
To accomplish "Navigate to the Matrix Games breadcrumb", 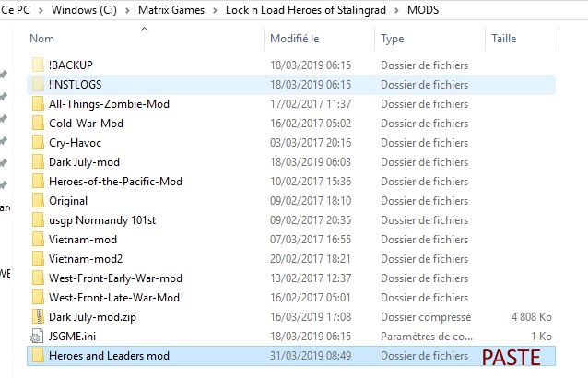I will coord(171,10).
